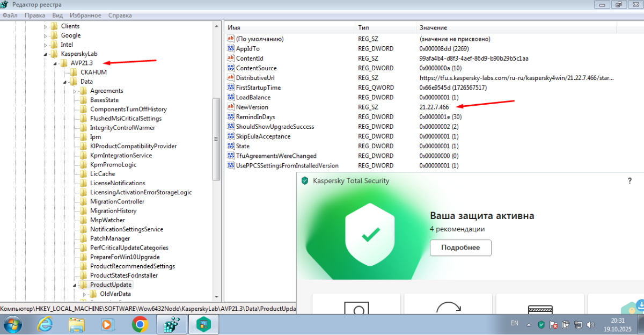Click the network tray icon

point(579,324)
